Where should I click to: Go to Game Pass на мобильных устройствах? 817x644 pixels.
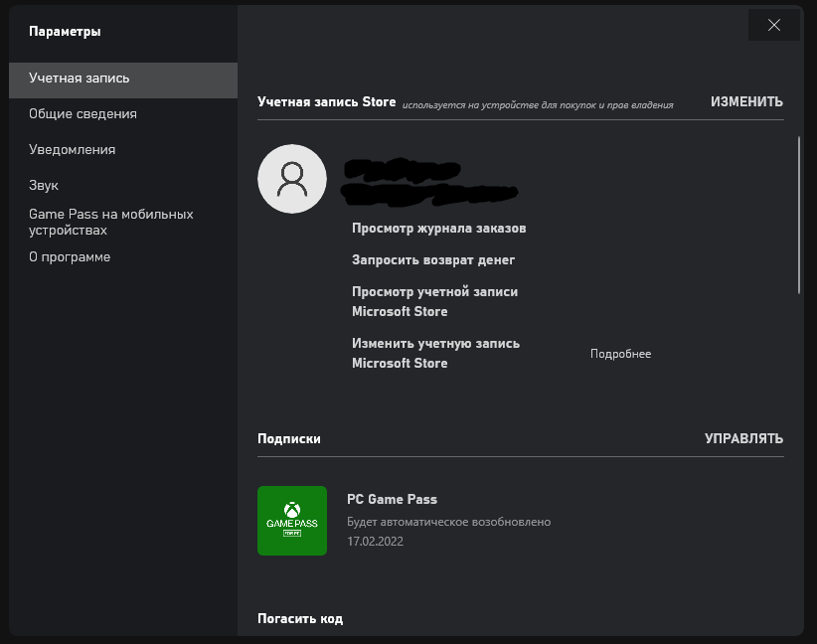click(x=110, y=222)
